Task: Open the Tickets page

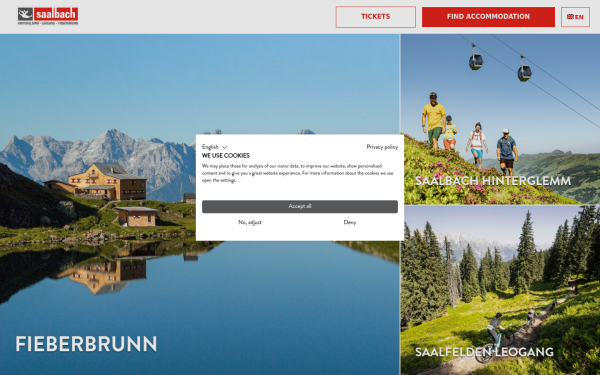Action: click(x=375, y=17)
